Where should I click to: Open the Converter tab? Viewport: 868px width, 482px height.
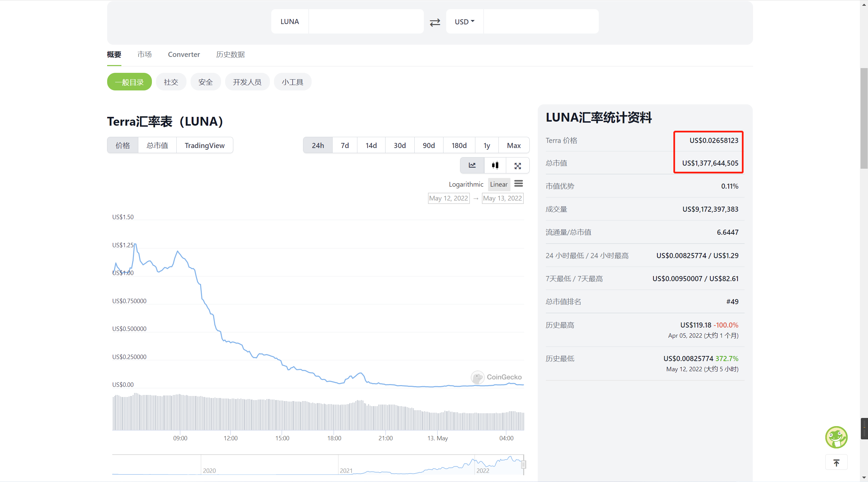click(184, 55)
